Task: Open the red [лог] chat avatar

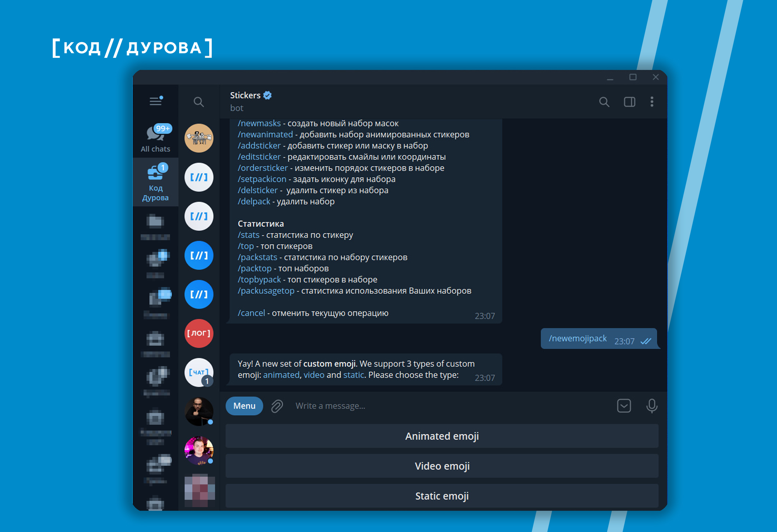Action: click(199, 333)
